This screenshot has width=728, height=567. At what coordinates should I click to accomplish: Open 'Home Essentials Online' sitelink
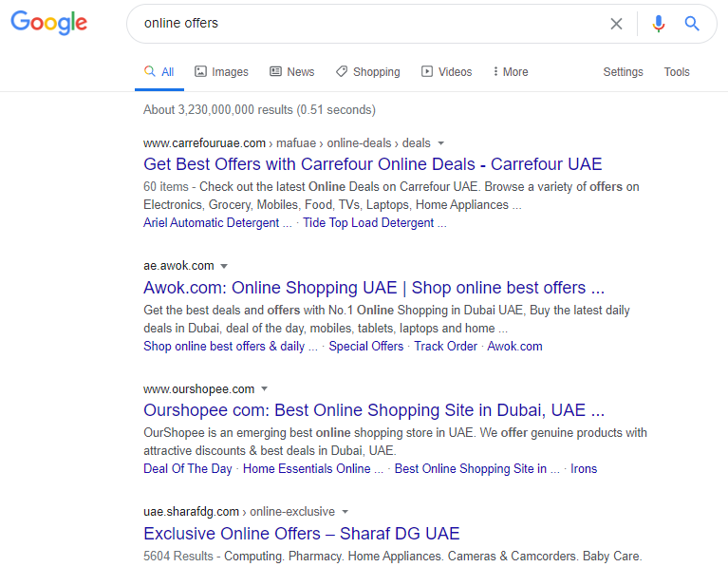point(313,468)
